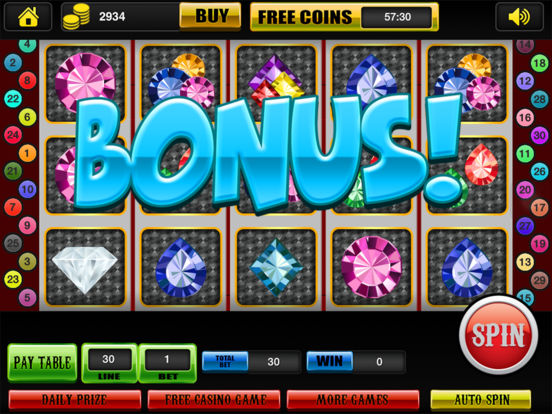This screenshot has width=552, height=414.
Task: Enable Auto Spin mode
Action: pos(481,400)
